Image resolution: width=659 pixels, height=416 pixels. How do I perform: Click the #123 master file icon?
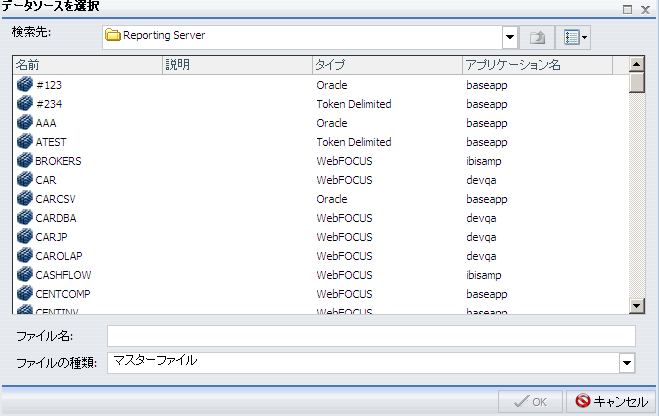(25, 84)
